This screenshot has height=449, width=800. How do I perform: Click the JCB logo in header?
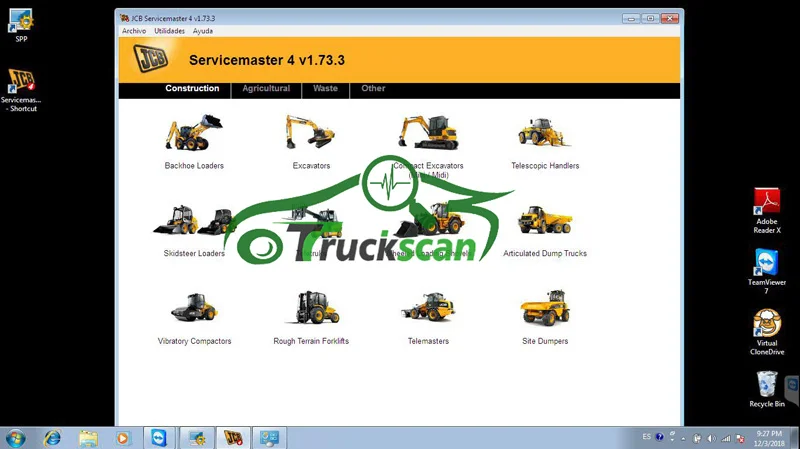[x=151, y=58]
